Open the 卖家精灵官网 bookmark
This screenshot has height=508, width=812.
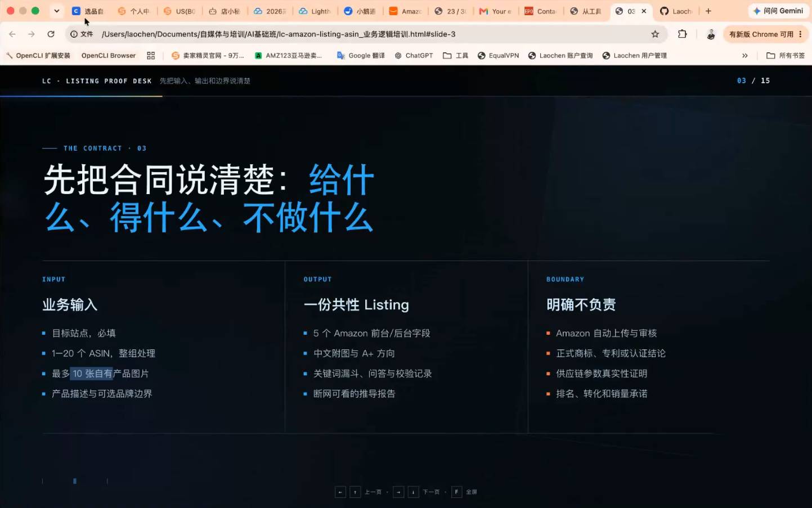point(208,56)
